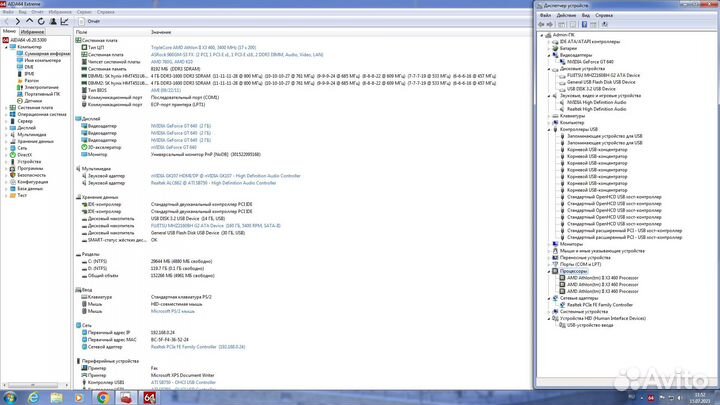Expand Клавиатуры in Device Manager

[x=549, y=116]
